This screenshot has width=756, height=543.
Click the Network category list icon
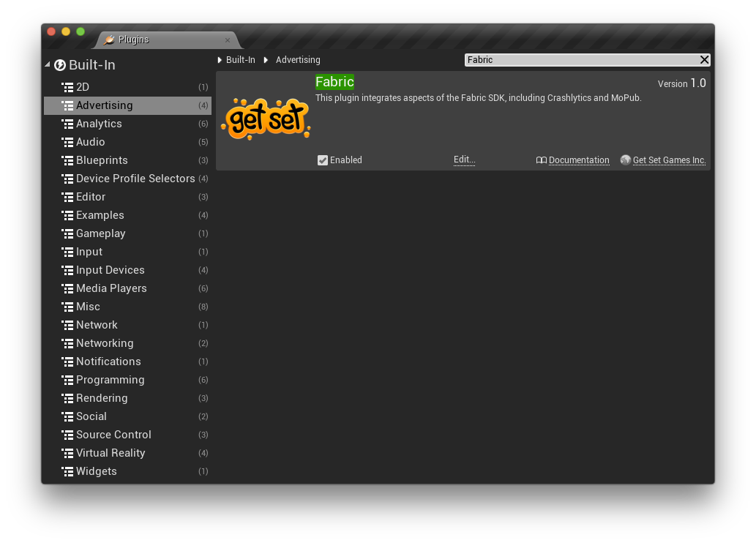(67, 326)
